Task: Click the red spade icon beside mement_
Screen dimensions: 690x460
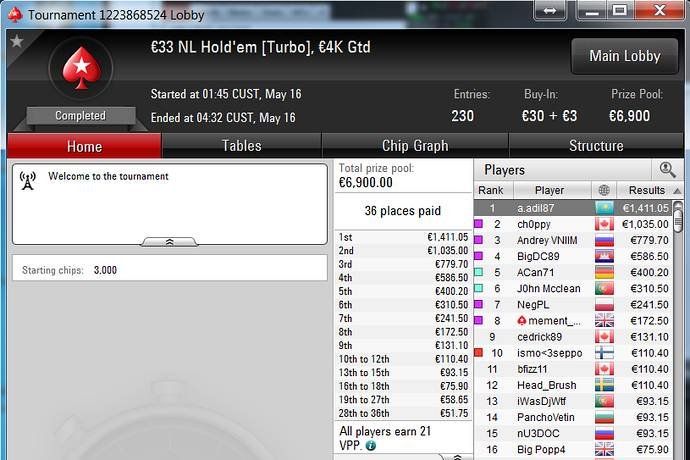Action: tap(522, 321)
